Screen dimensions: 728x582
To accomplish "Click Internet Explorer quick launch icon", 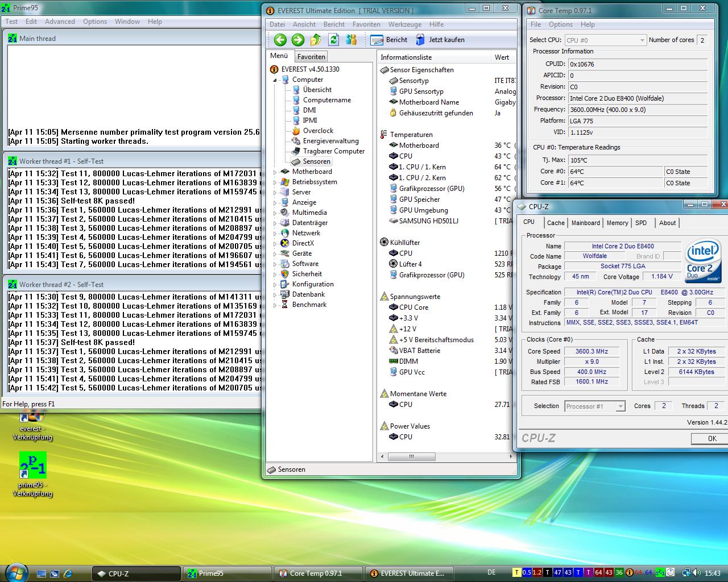I will click(68, 573).
